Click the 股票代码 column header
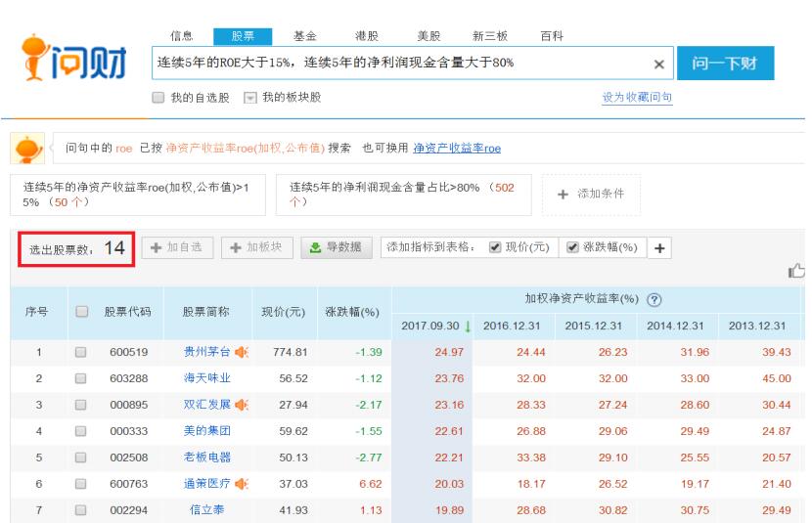Screen dimensions: 812x523 pos(127,312)
